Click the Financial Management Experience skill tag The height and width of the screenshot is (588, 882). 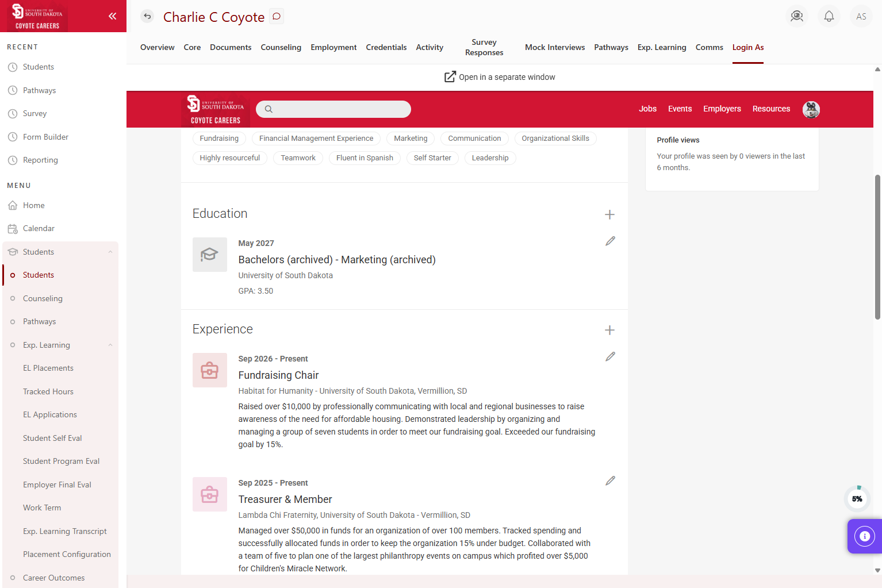click(x=316, y=139)
